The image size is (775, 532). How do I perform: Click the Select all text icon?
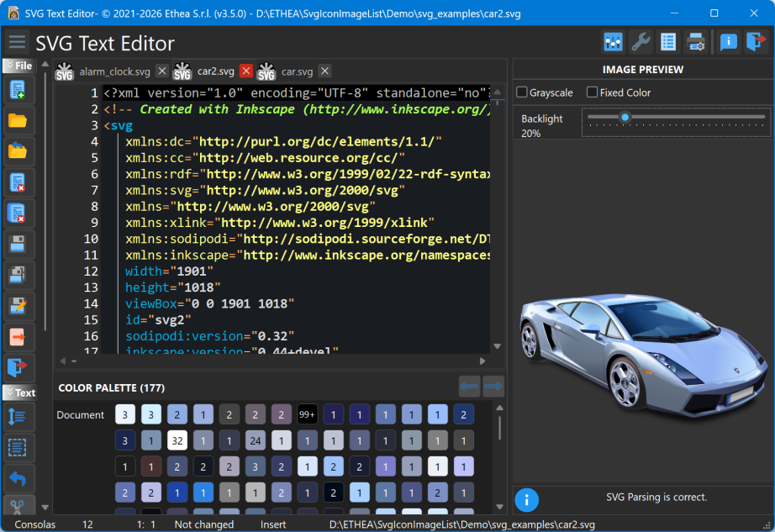pyautogui.click(x=18, y=448)
